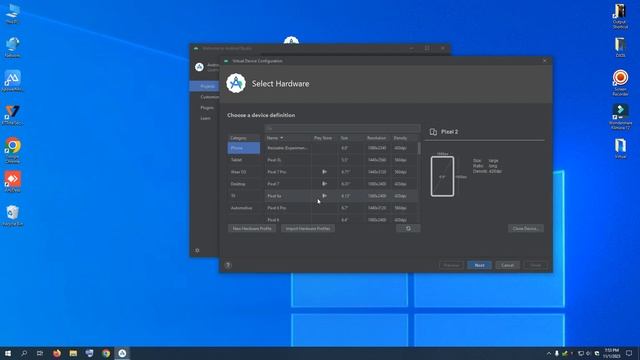Open Screen Recorder desktop icon

click(x=620, y=83)
